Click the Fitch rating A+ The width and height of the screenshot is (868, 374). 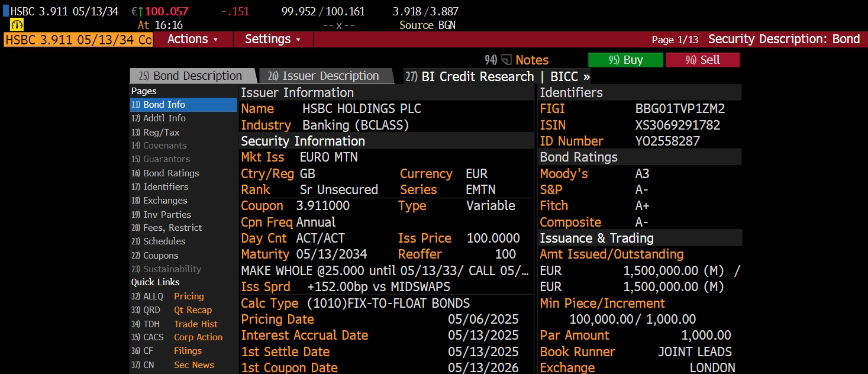[x=642, y=206]
